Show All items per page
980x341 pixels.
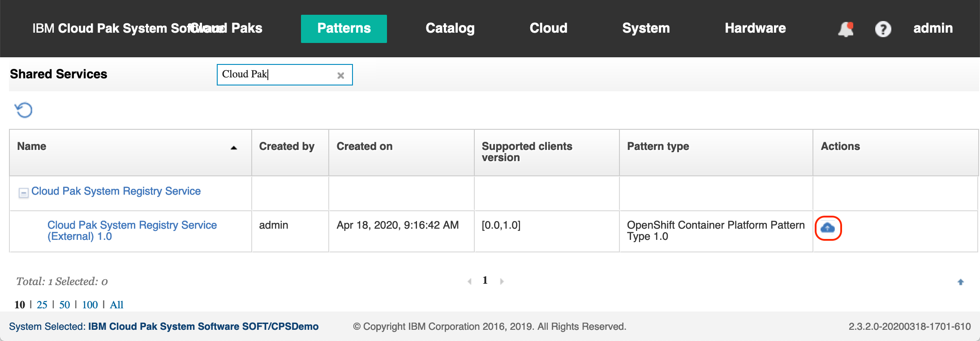pyautogui.click(x=116, y=305)
